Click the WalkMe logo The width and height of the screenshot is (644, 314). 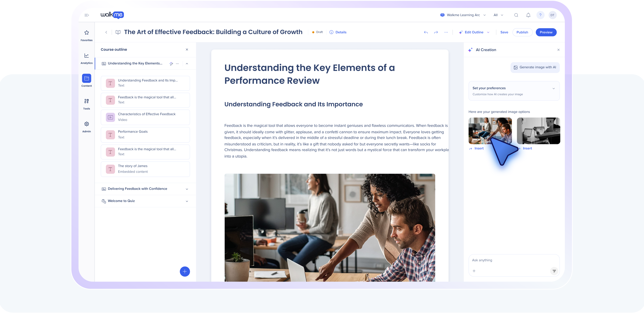click(x=112, y=15)
